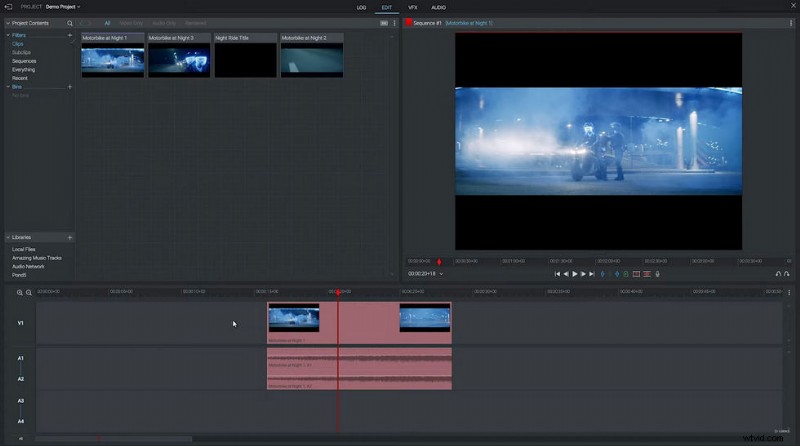Select the Video Only filter tab
Viewport: 800px width, 446px height.
(131, 23)
